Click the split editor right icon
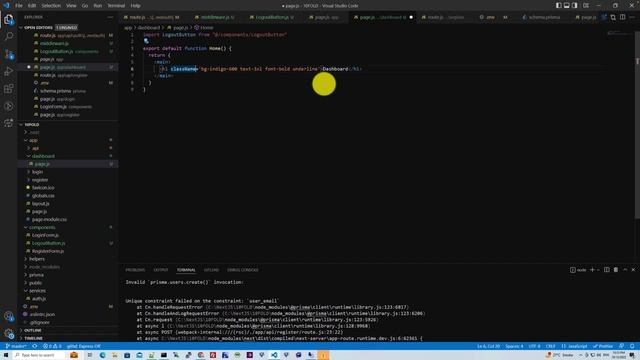 pos(622,17)
